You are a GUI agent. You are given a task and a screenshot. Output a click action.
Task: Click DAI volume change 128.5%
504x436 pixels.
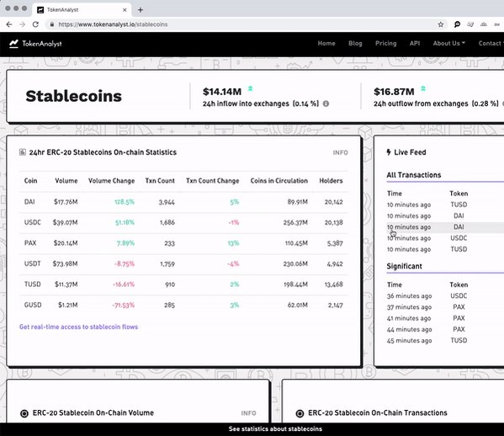(125, 202)
